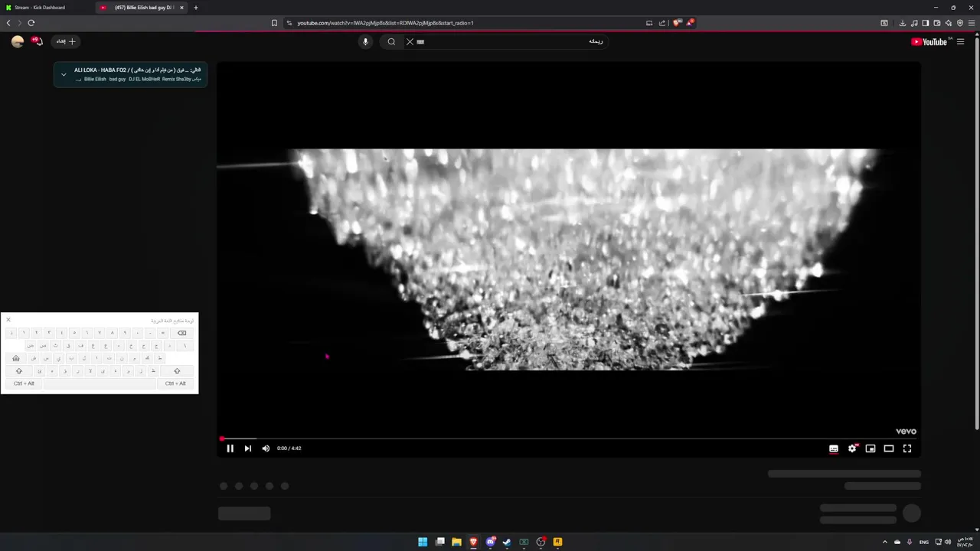Open File Explorer from the taskbar

(x=456, y=542)
